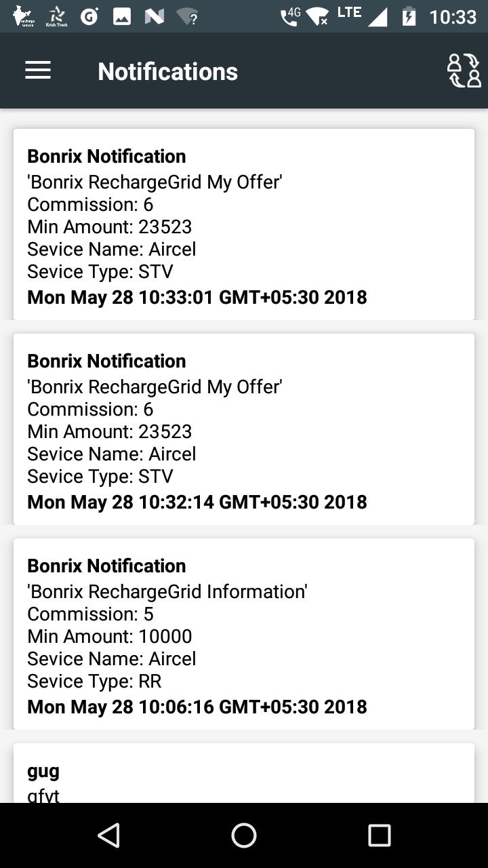Open the hamburger navigation menu
This screenshot has height=868, width=488.
pos(38,71)
